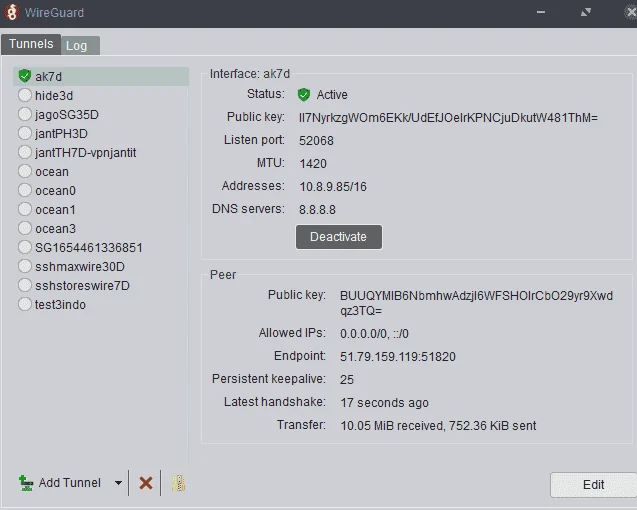Select the ocean3 tunnel name

tap(55, 229)
